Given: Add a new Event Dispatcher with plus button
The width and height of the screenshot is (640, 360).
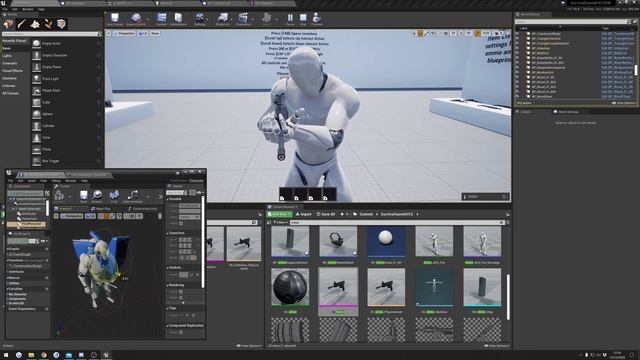Looking at the screenshot, I should (47, 309).
